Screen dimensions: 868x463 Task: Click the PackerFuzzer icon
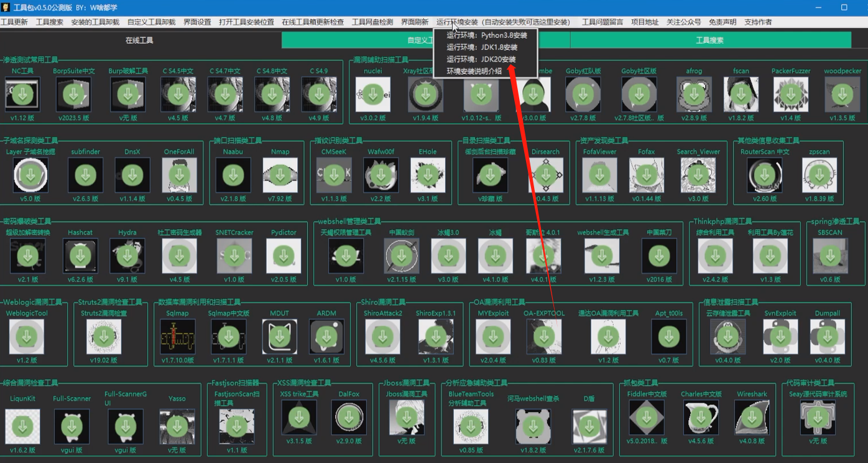click(791, 95)
